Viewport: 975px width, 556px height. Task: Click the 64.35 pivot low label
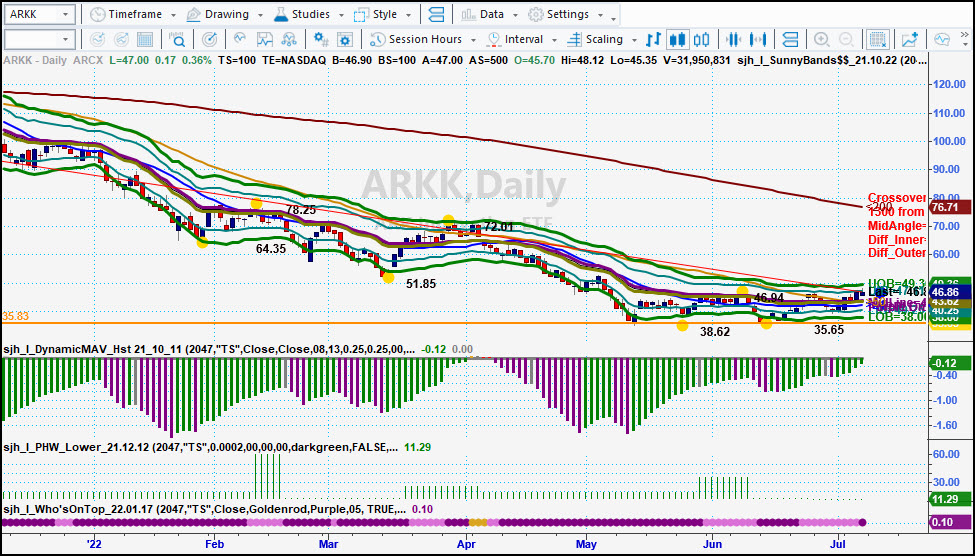click(x=271, y=249)
